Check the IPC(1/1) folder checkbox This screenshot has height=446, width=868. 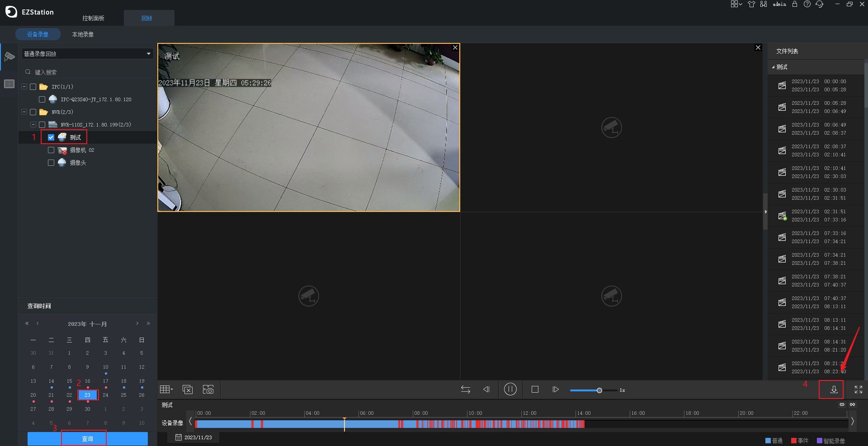click(x=33, y=87)
